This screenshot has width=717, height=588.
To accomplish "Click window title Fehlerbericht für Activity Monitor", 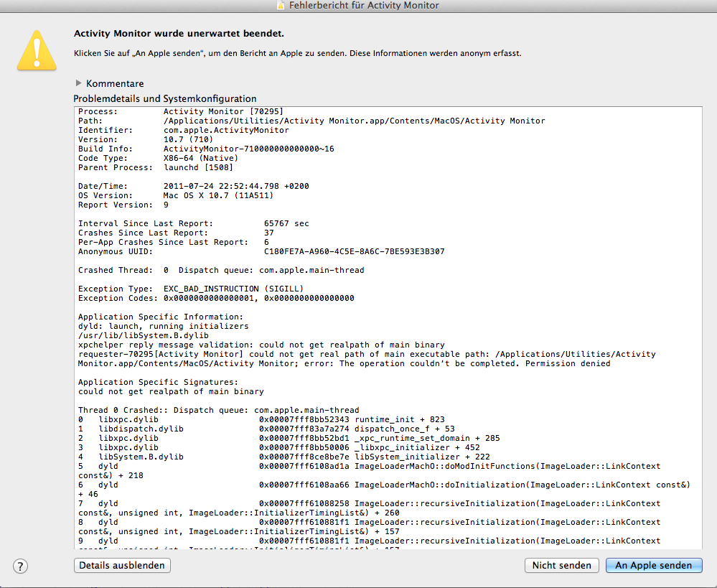I will coord(364,6).
